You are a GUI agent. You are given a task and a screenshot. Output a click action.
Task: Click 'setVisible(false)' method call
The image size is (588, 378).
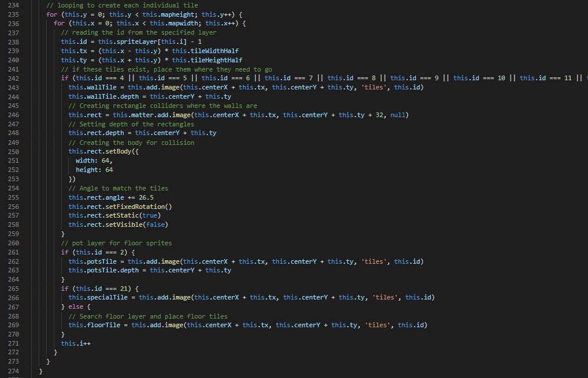click(x=137, y=224)
